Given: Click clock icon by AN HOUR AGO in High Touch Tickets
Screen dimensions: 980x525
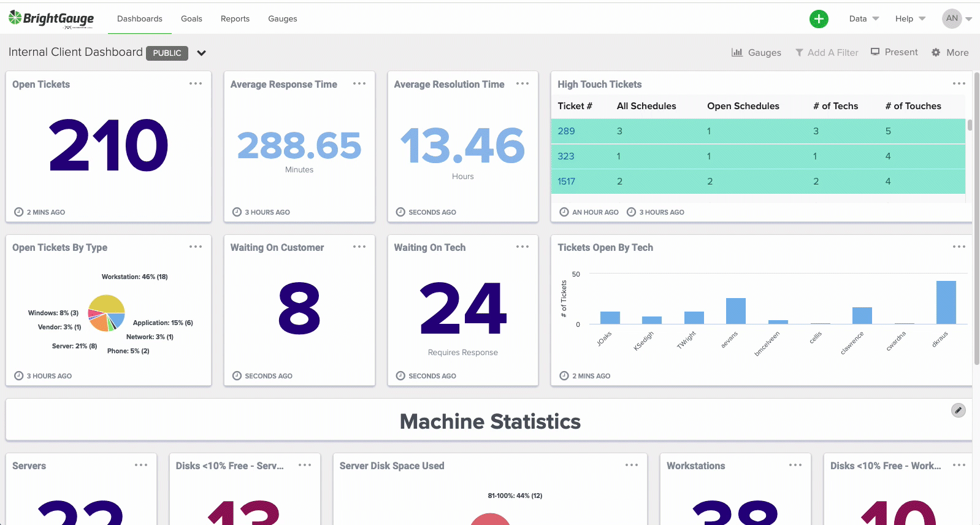Looking at the screenshot, I should tap(564, 212).
